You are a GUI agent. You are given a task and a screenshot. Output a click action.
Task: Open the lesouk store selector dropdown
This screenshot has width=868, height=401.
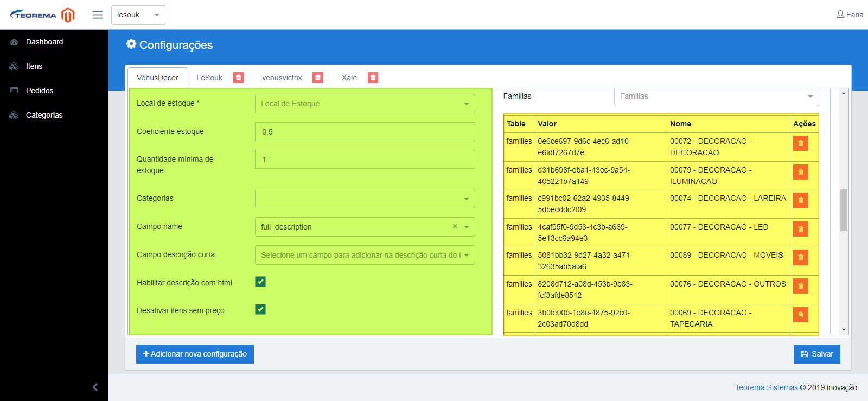[138, 15]
